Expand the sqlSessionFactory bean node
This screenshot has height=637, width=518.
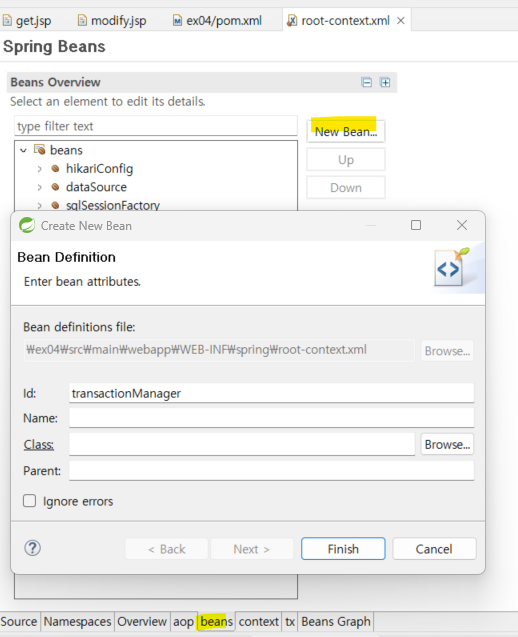click(39, 206)
